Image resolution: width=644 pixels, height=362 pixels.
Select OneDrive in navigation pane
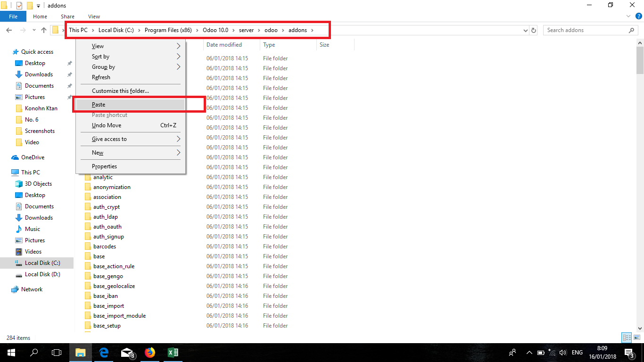click(x=33, y=157)
